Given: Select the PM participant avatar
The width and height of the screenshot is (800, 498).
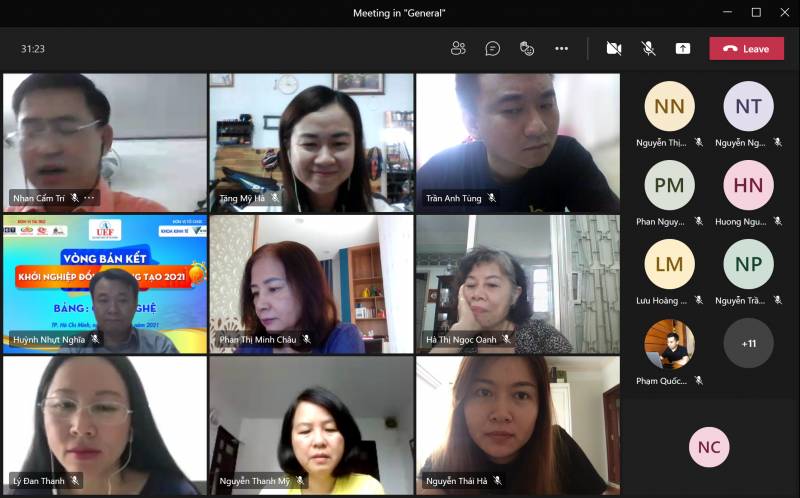Looking at the screenshot, I should coord(669,185).
